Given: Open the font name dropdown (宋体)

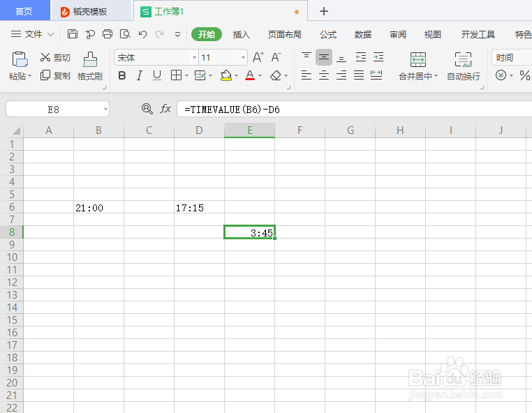Looking at the screenshot, I should [194, 58].
